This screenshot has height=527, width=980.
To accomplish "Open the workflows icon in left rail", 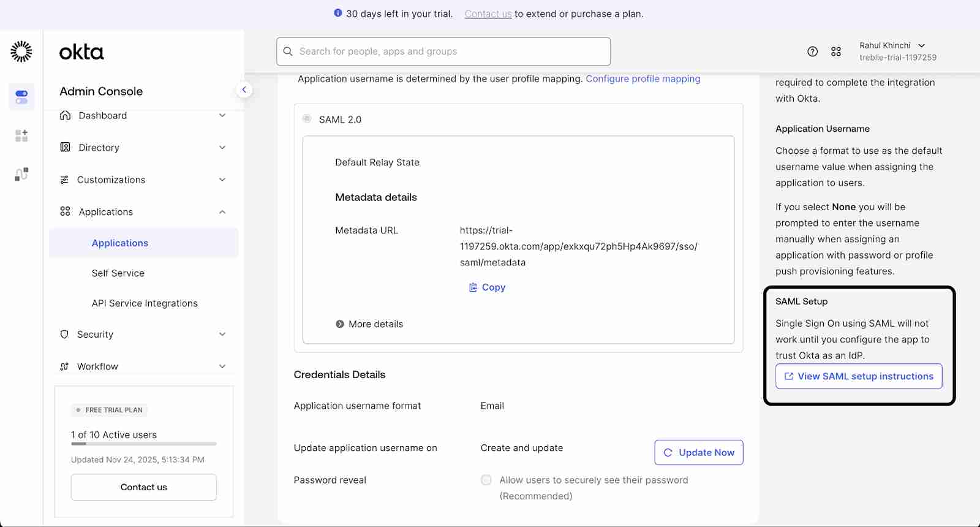I will tap(21, 174).
